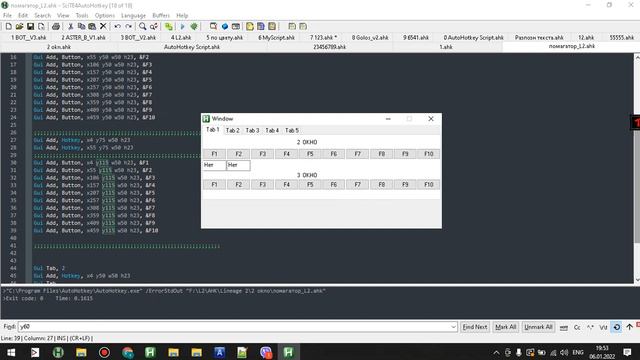
Task: Select Tab 5 in the Window dialog
Action: coord(292,130)
